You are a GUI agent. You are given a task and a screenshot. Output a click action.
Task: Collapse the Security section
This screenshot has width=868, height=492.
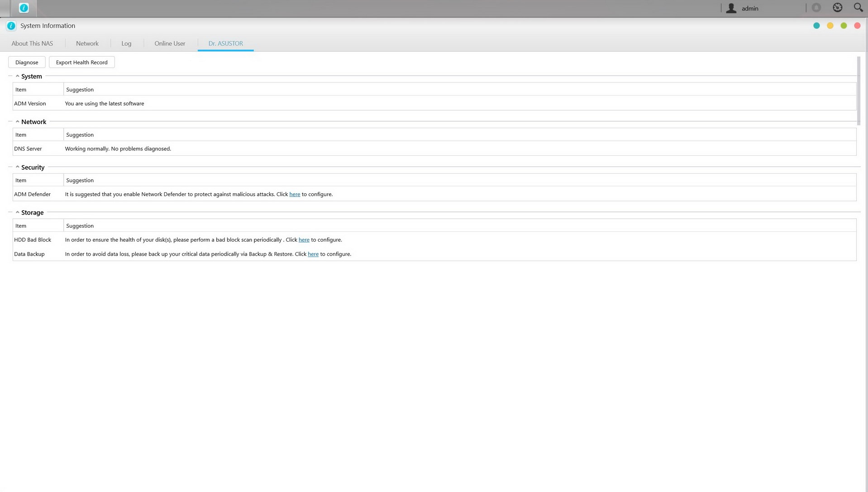17,167
